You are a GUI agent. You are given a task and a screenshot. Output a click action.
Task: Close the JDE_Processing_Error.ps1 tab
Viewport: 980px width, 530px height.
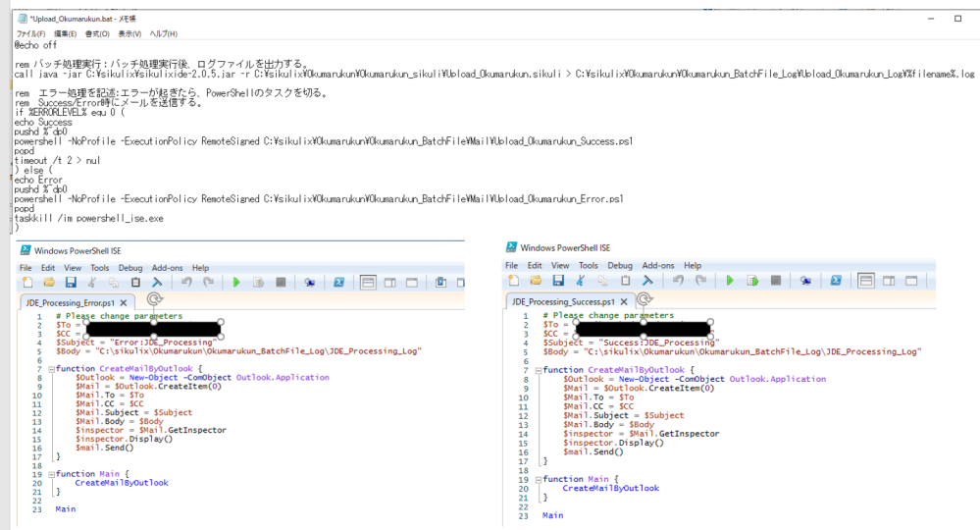(124, 302)
